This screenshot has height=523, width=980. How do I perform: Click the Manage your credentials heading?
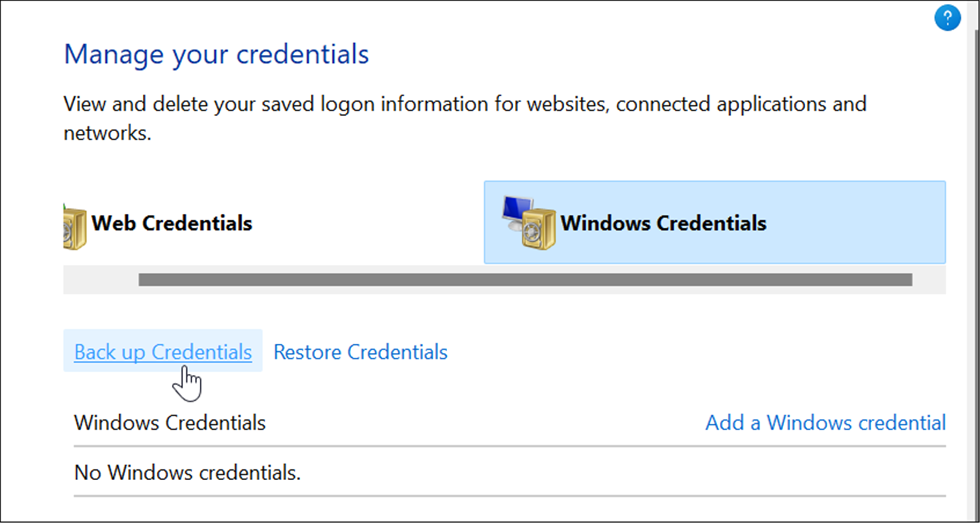[216, 54]
